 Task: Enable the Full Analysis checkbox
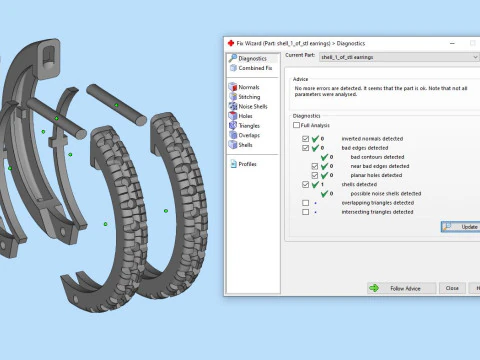point(296,125)
